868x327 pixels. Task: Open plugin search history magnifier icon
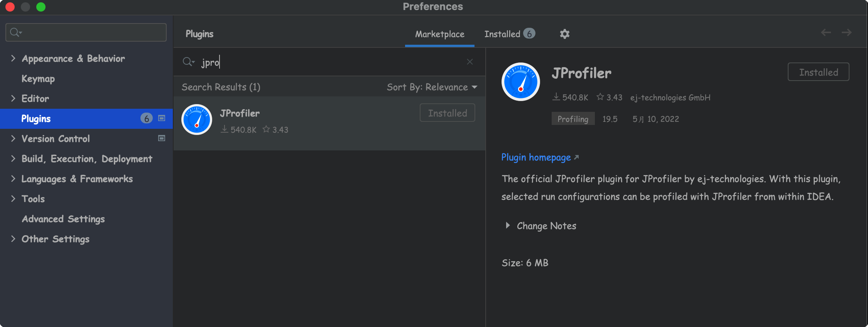(x=189, y=62)
